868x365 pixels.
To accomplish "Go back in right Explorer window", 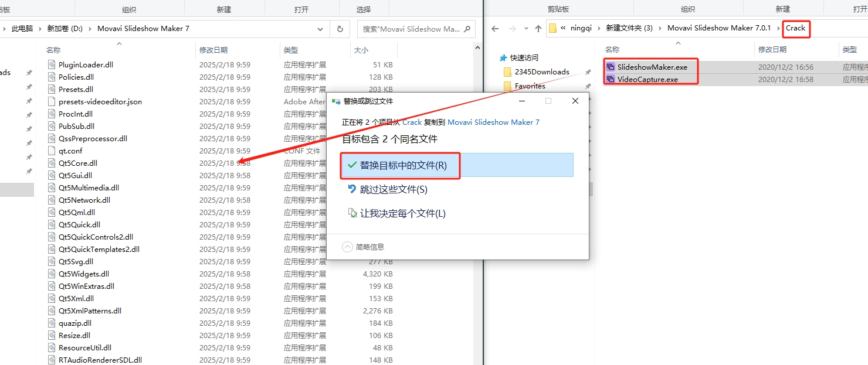I will tap(495, 28).
